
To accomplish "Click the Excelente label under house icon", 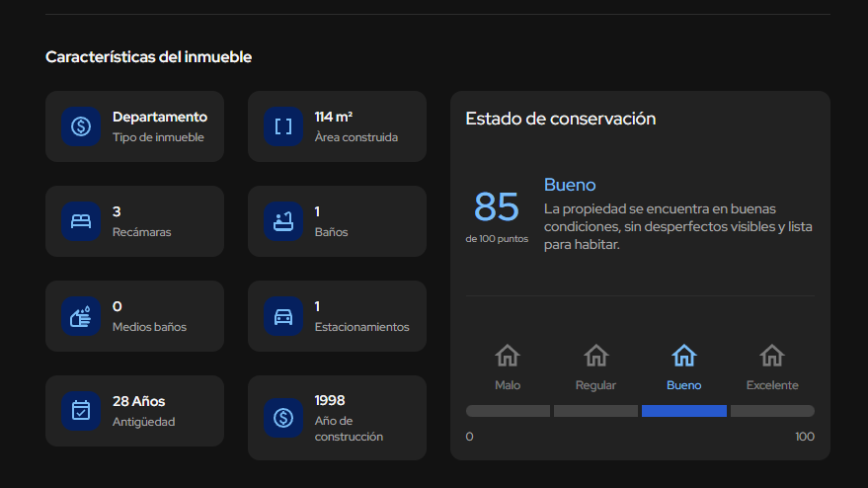I will 772,385.
